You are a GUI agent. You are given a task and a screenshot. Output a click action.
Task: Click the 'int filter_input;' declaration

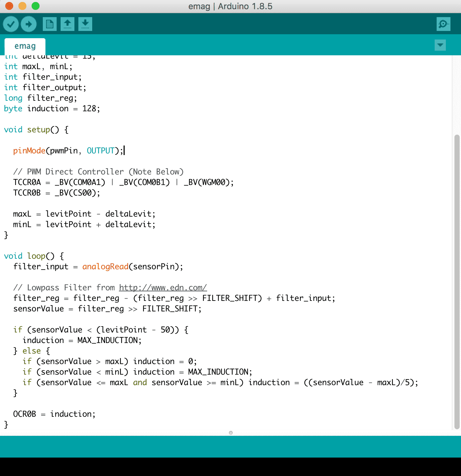pos(43,77)
